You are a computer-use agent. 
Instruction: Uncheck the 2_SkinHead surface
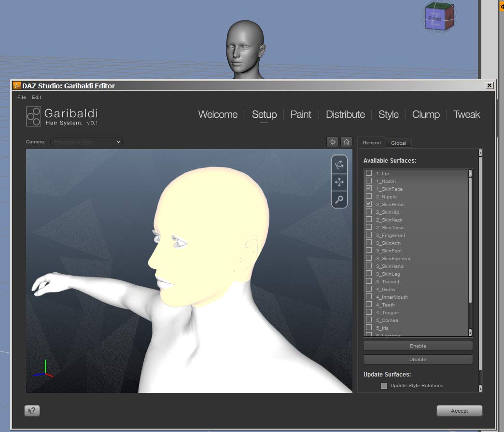(x=369, y=204)
